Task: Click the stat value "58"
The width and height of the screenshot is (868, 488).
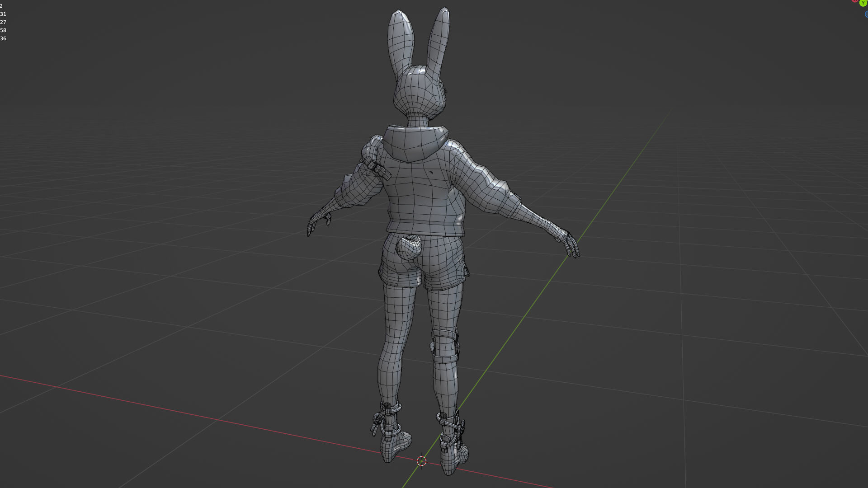Action: click(3, 30)
